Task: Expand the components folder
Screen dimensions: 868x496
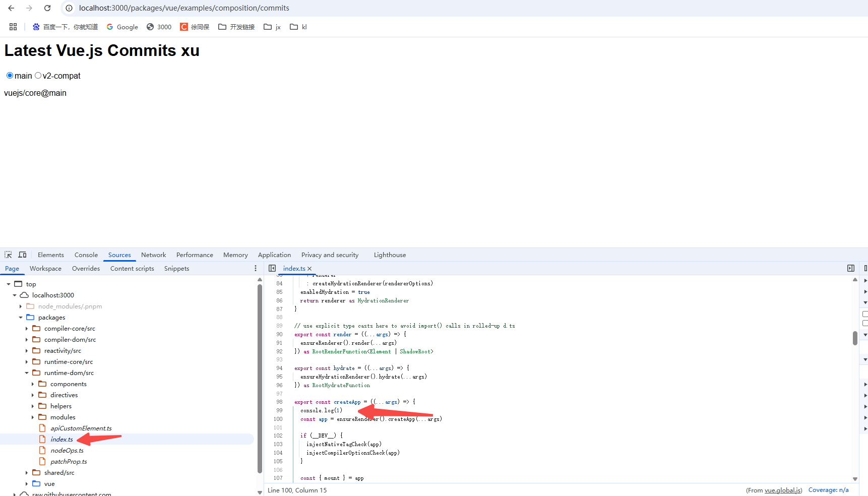Action: (33, 384)
